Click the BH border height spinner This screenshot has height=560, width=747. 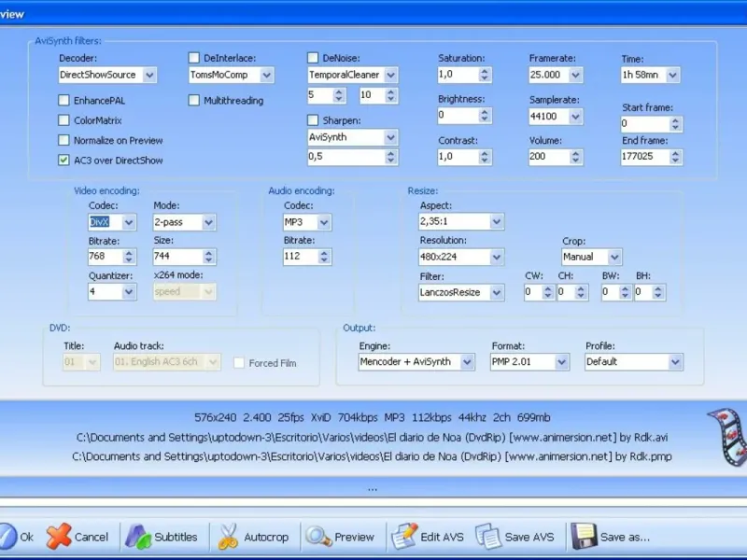coord(658,292)
